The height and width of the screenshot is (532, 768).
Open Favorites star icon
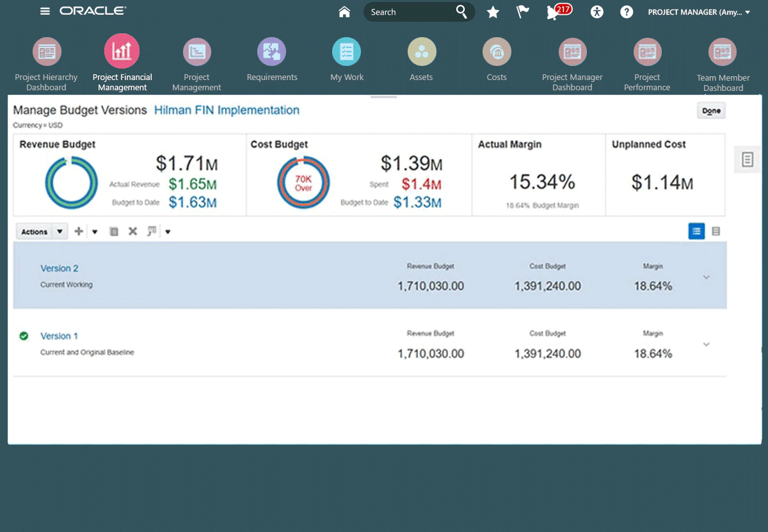coord(493,12)
